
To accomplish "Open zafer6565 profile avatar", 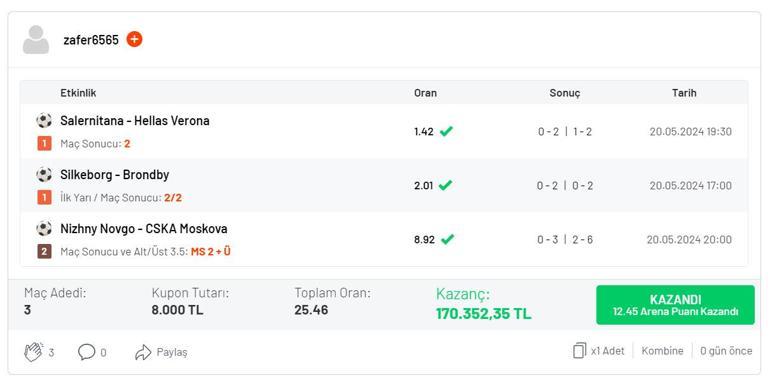I will 36,40.
